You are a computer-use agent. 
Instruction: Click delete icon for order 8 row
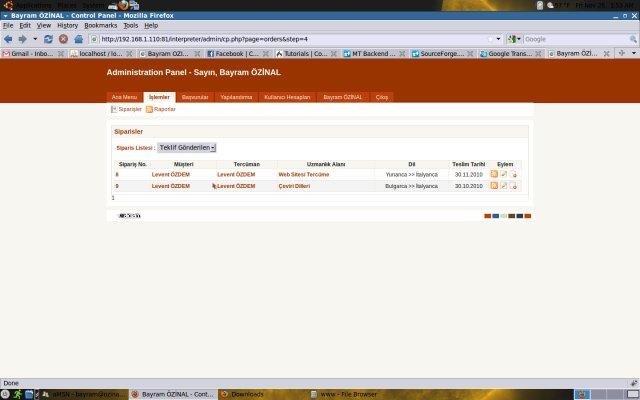(x=514, y=174)
